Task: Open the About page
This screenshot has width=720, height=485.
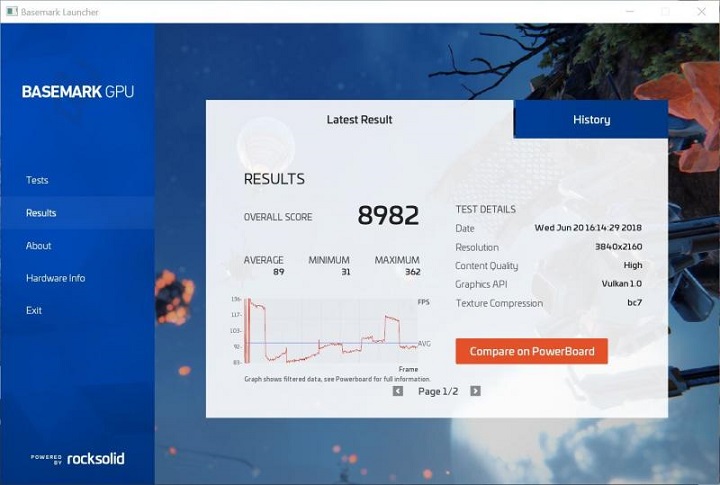Action: 39,246
